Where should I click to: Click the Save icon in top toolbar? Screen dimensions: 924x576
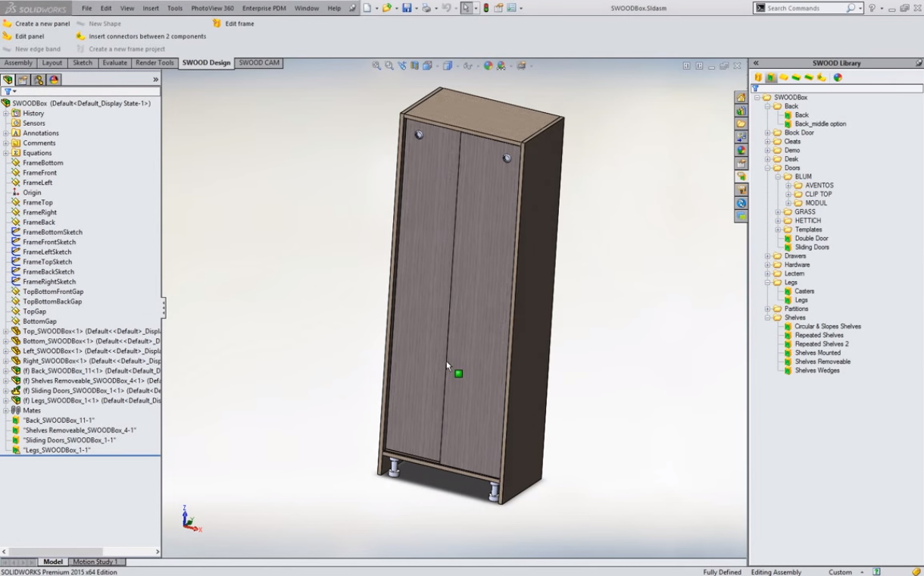(x=407, y=8)
